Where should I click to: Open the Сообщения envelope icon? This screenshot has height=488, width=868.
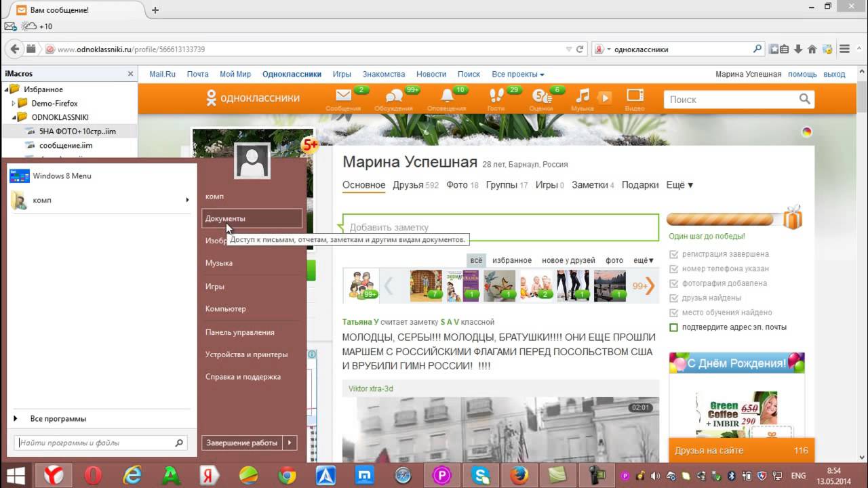pos(343,96)
